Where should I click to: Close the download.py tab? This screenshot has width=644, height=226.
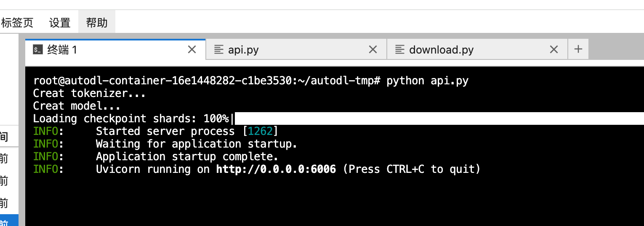(554, 50)
